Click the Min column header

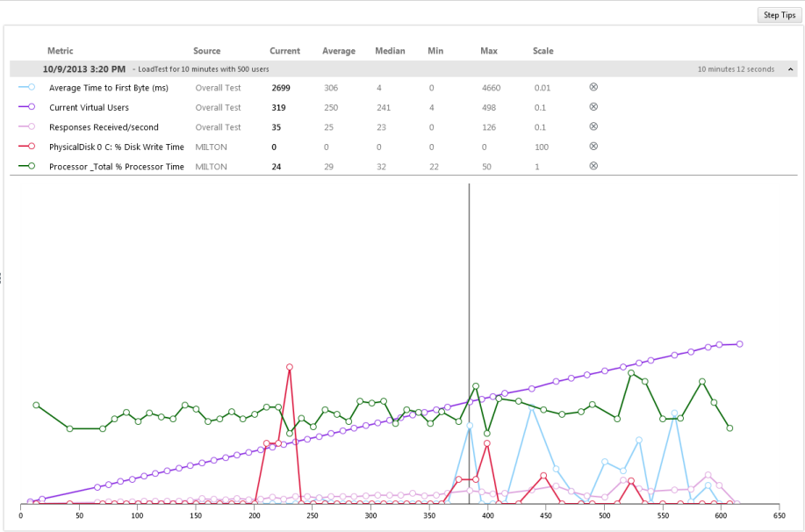tap(435, 51)
